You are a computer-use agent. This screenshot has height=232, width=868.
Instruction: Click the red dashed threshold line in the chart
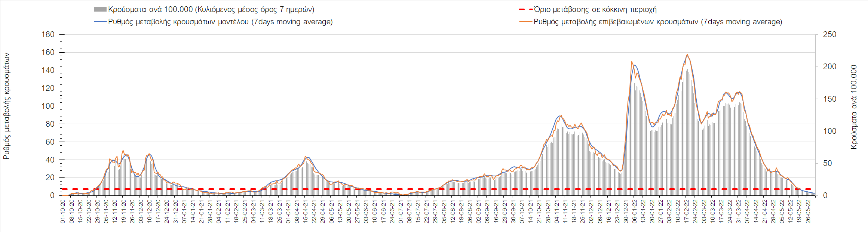click(x=374, y=189)
